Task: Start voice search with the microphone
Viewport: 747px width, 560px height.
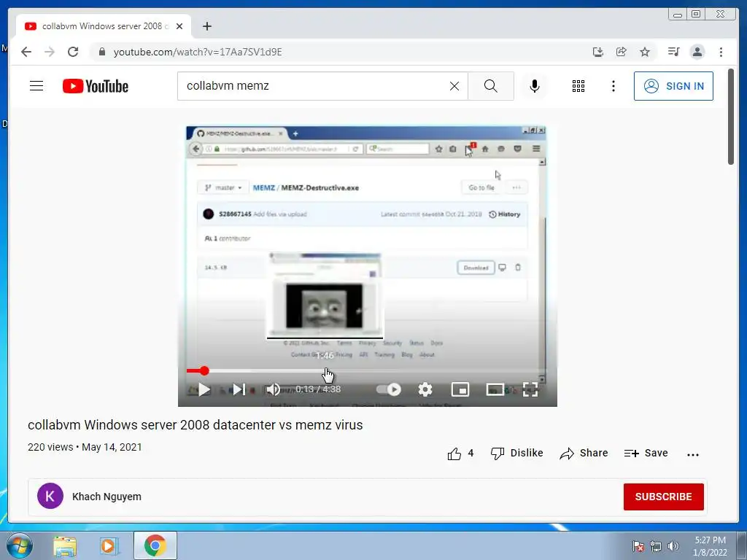Action: (535, 86)
